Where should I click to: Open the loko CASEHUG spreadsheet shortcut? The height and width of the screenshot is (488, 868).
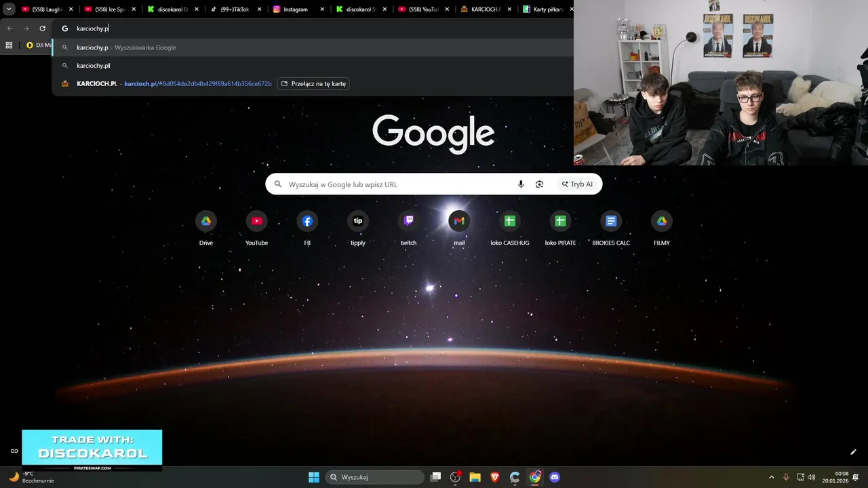(510, 221)
